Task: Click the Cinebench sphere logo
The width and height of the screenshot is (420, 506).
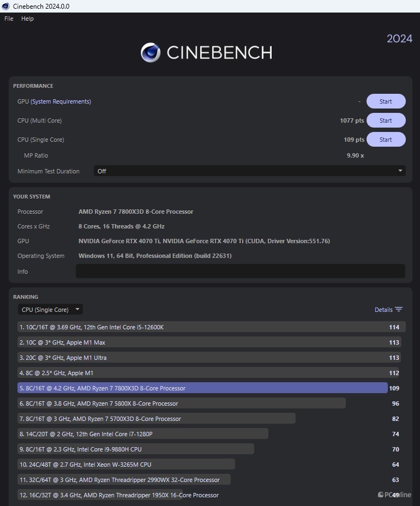Action: (151, 52)
